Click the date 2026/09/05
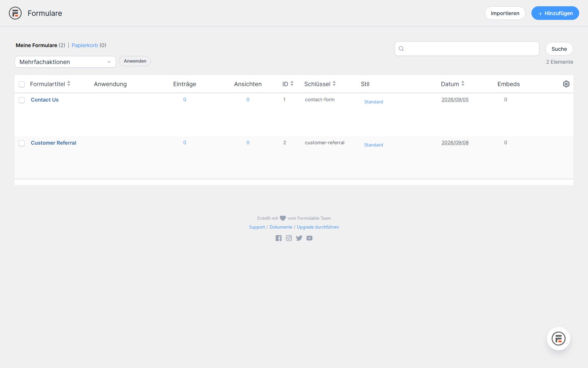 455,99
